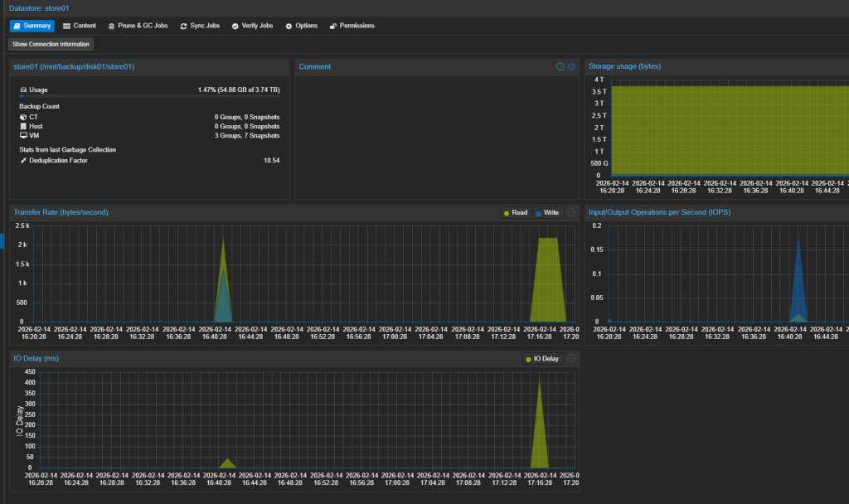Switch to the Prune & GC Jobs tab
Image resolution: width=849 pixels, height=504 pixels.
(x=138, y=26)
